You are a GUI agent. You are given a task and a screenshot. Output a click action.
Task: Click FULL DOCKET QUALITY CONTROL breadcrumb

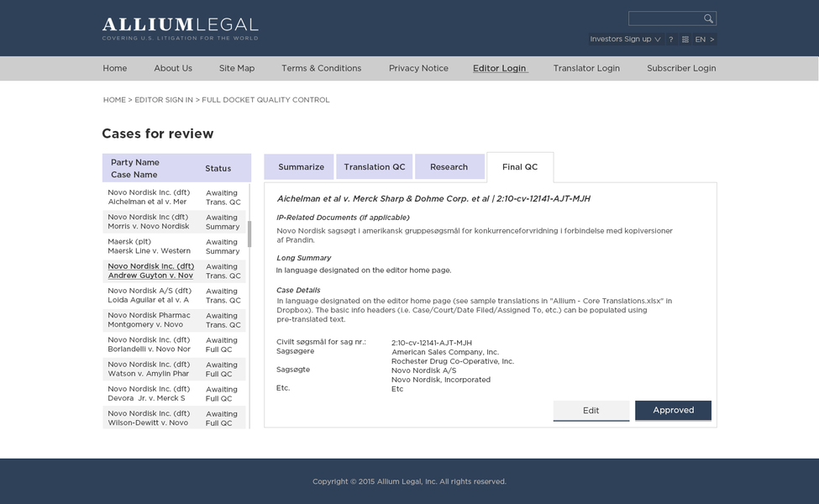tap(265, 100)
